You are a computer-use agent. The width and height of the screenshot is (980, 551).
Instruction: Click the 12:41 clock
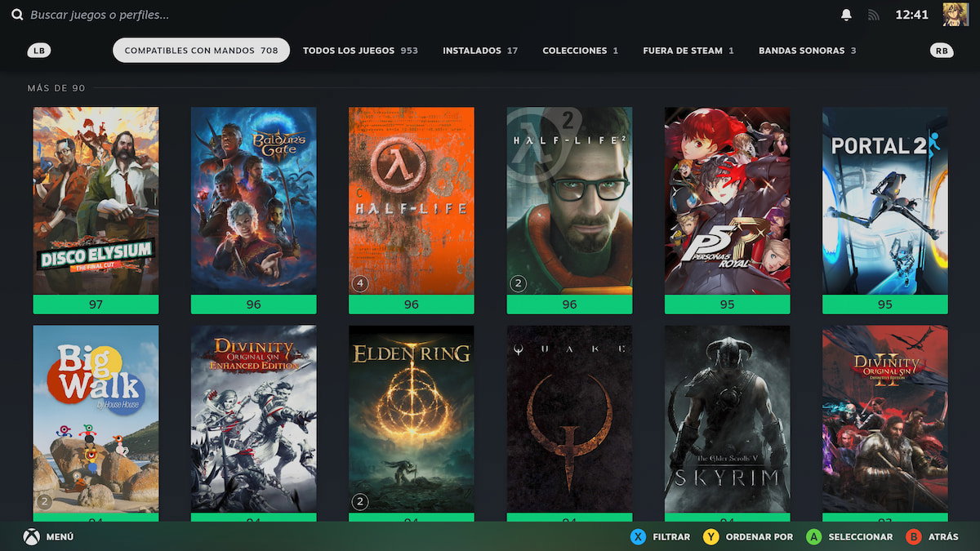coord(911,15)
